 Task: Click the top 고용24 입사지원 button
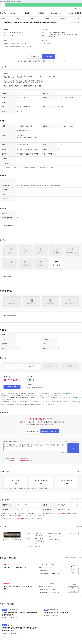point(49,56)
